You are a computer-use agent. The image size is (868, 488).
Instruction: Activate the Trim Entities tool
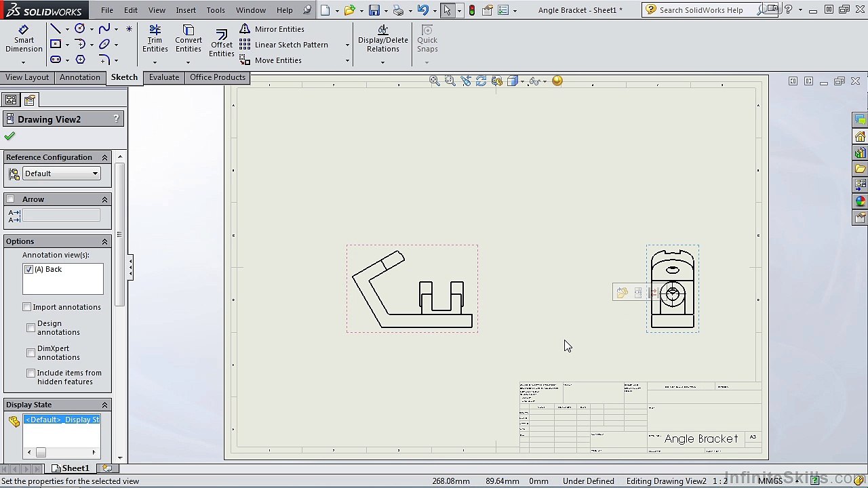click(x=155, y=39)
